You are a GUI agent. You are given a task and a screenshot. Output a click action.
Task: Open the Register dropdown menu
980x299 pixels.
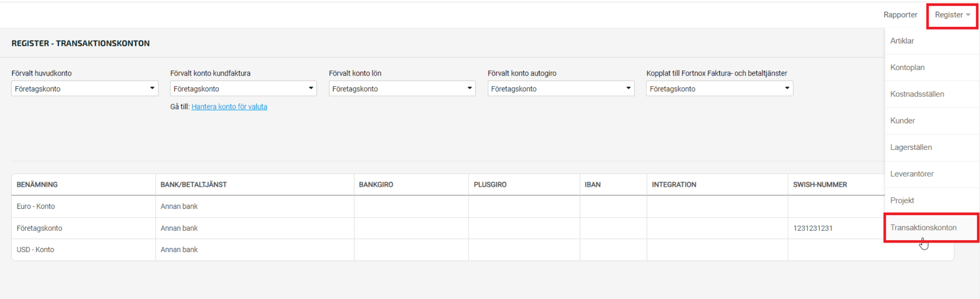(x=952, y=15)
